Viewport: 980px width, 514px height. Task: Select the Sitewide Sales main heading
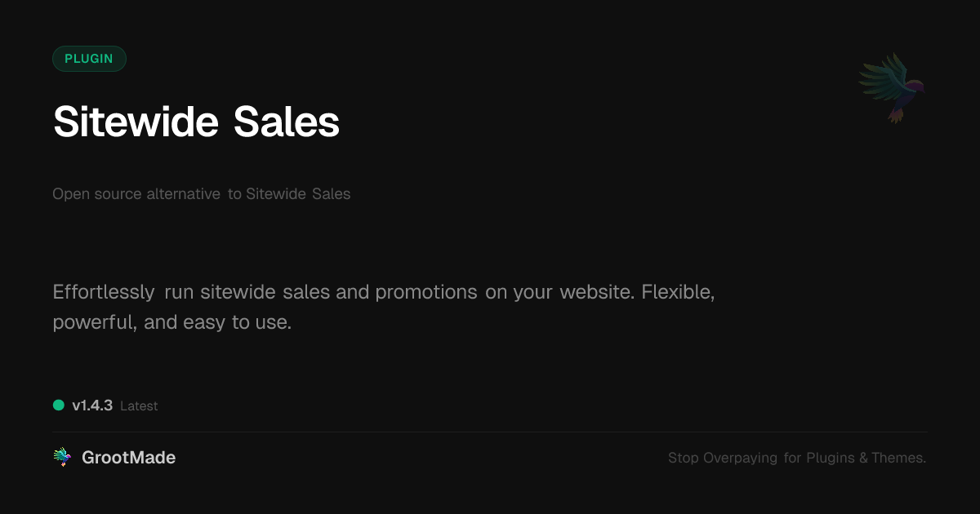pyautogui.click(x=196, y=122)
